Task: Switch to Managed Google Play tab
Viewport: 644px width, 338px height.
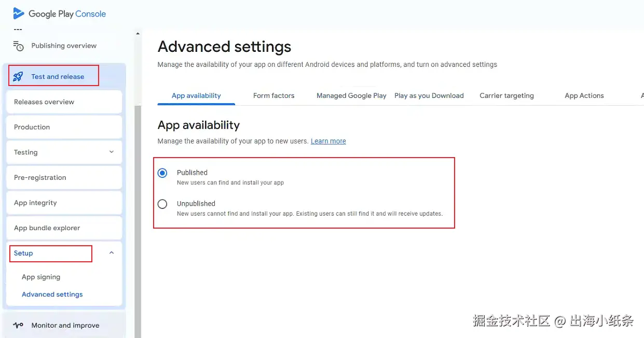Action: pos(351,95)
